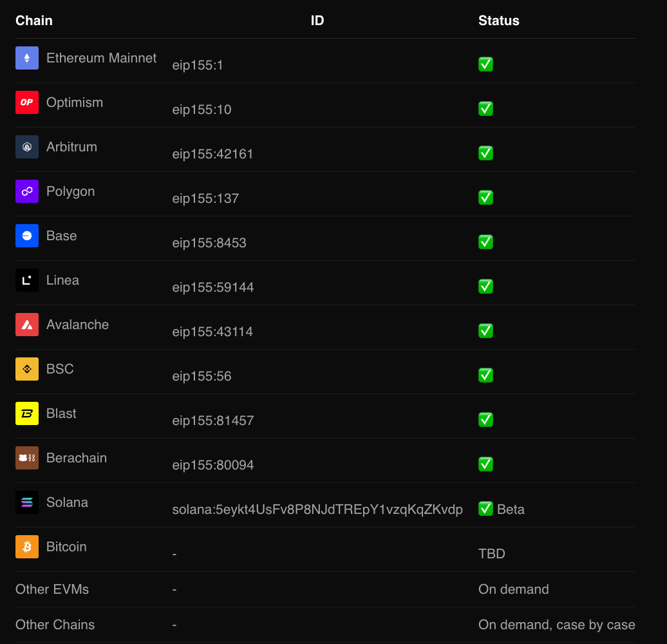This screenshot has height=644, width=667.
Task: Click the red Avalanche icon
Action: pos(27,325)
